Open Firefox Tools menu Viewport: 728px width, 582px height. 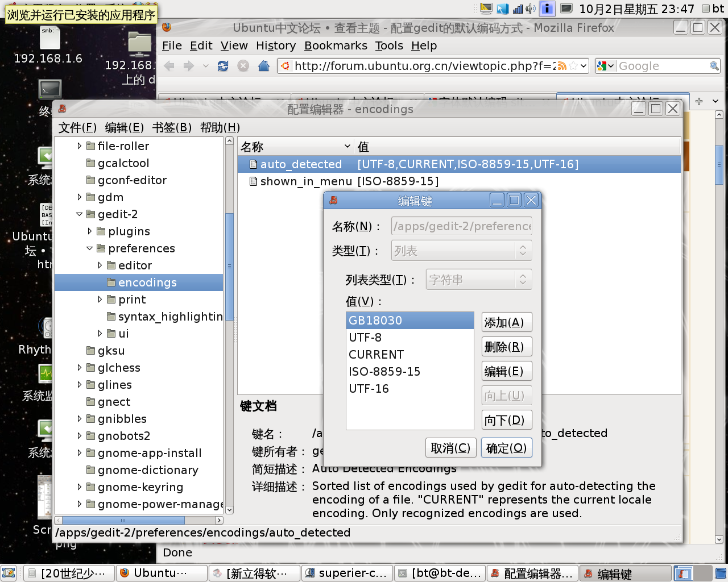tap(389, 45)
